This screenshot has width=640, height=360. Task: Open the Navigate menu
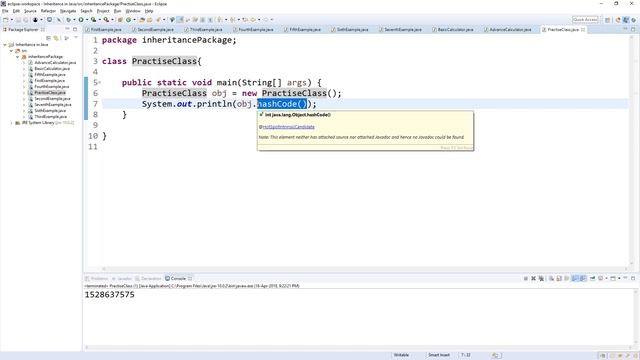68,11
